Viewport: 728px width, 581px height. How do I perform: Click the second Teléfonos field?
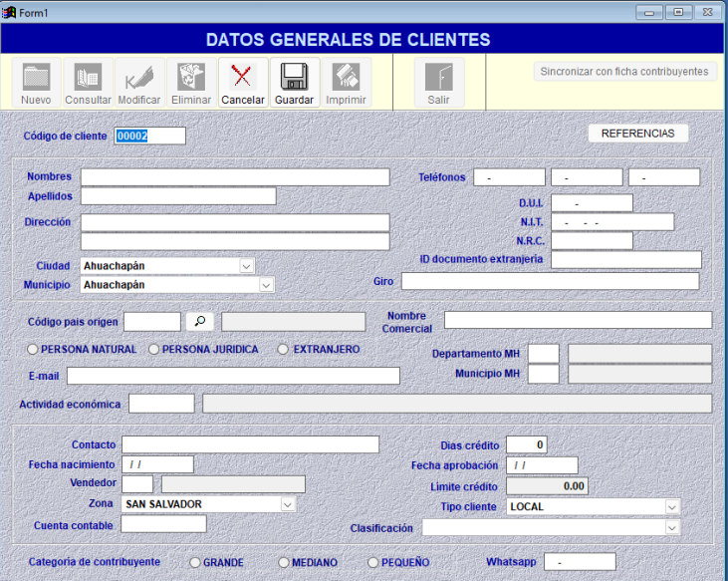coord(587,177)
